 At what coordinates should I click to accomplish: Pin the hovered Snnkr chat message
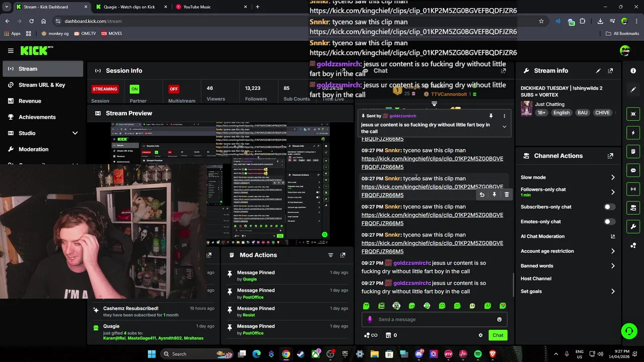pos(494,195)
